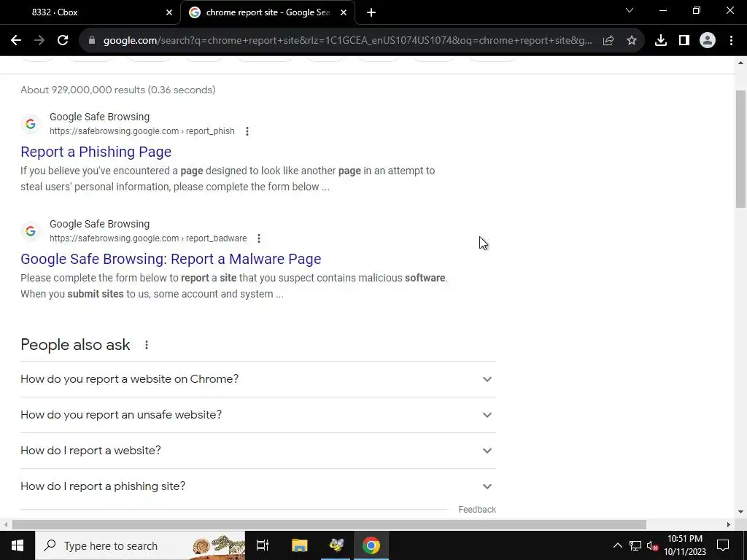The width and height of the screenshot is (747, 560).
Task: Open Report a Phishing Page result
Action: (x=96, y=152)
